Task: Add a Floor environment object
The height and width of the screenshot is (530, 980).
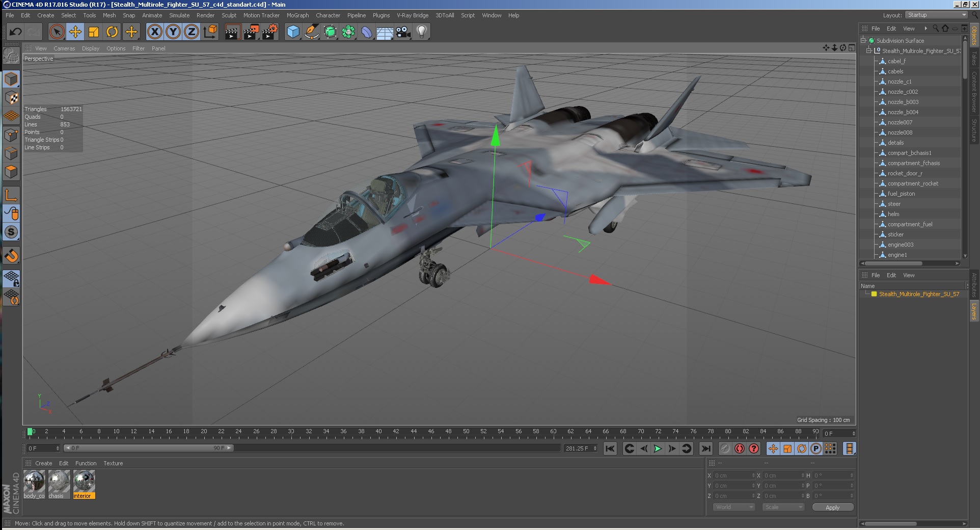Action: pyautogui.click(x=385, y=32)
